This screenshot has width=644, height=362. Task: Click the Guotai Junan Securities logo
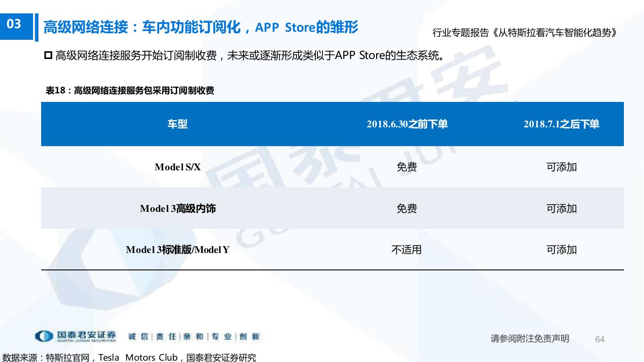(76, 337)
